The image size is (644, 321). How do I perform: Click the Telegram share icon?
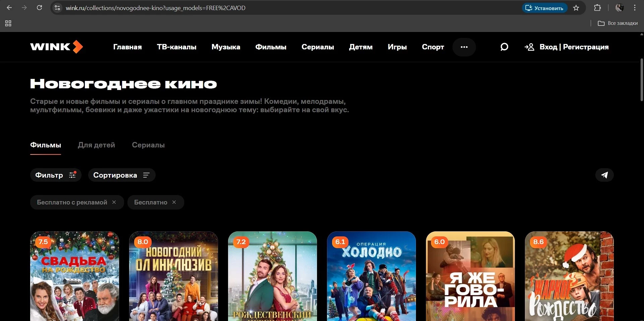[x=604, y=175]
